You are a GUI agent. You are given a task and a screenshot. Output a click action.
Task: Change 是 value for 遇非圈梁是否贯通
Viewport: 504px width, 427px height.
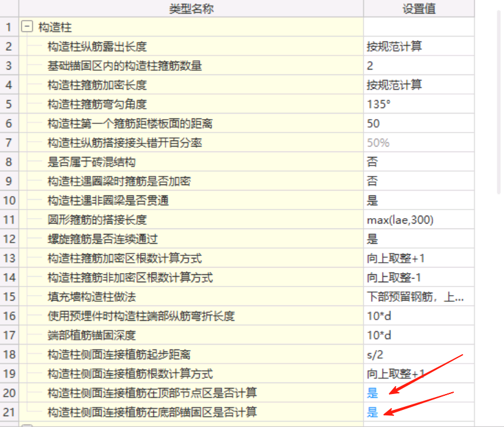(419, 200)
